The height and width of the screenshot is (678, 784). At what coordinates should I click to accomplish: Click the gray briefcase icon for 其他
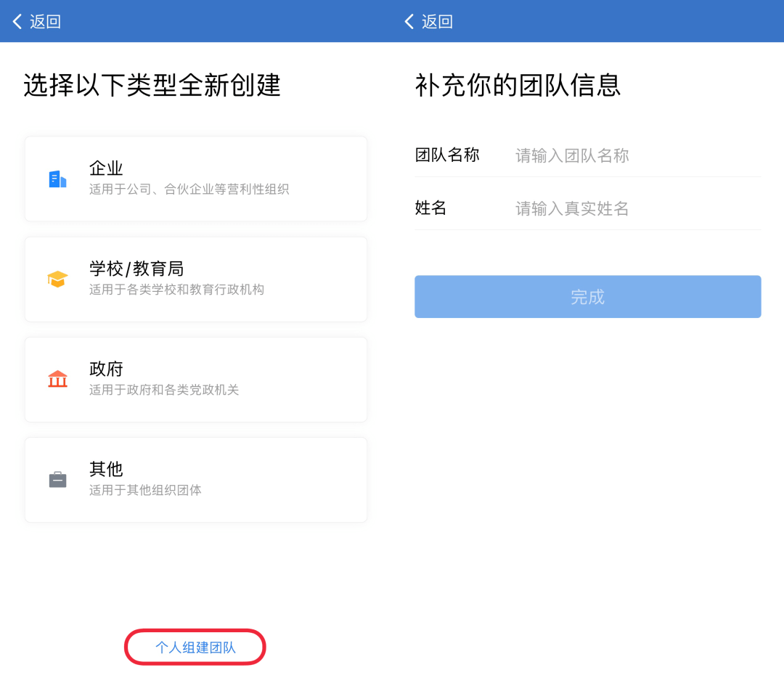pos(57,480)
